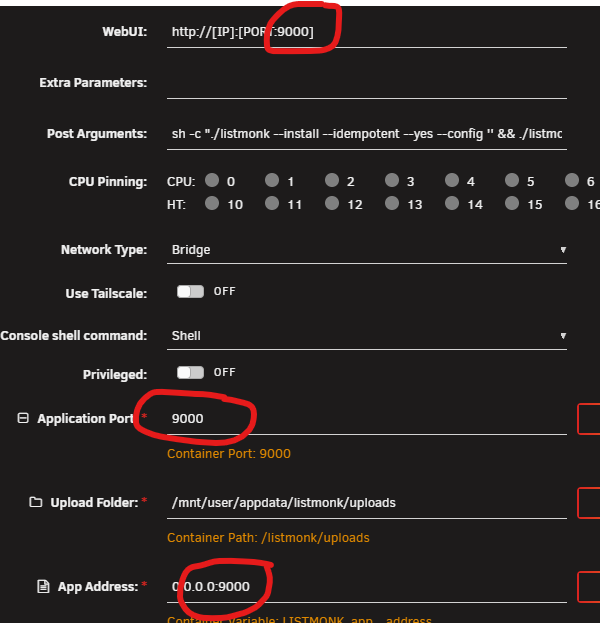Pin container to HT core 10

pos(212,203)
